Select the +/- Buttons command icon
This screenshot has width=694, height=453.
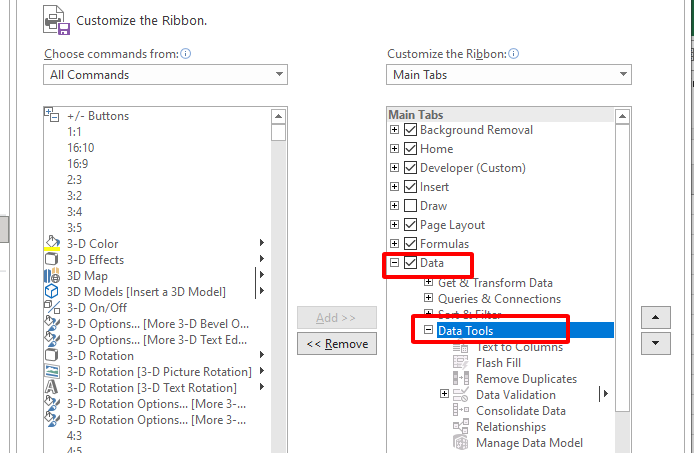tap(52, 115)
